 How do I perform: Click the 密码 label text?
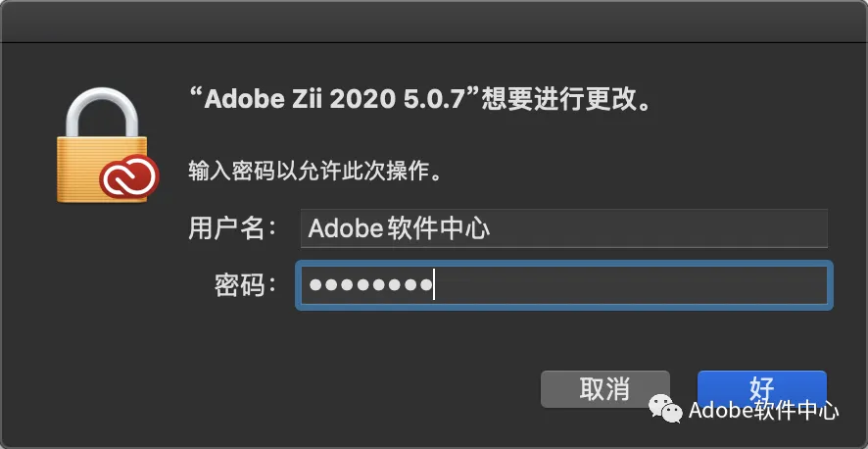pos(239,285)
